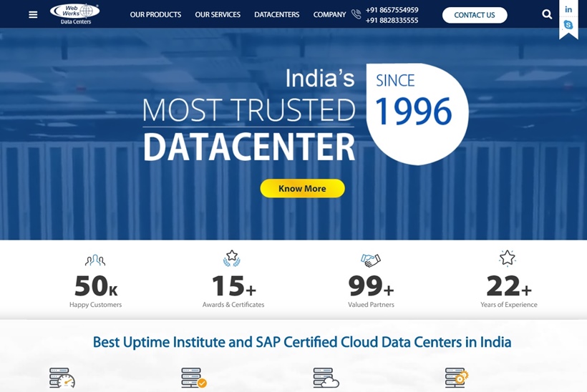This screenshot has width=587, height=392.
Task: Open the Our Services menu
Action: point(218,14)
